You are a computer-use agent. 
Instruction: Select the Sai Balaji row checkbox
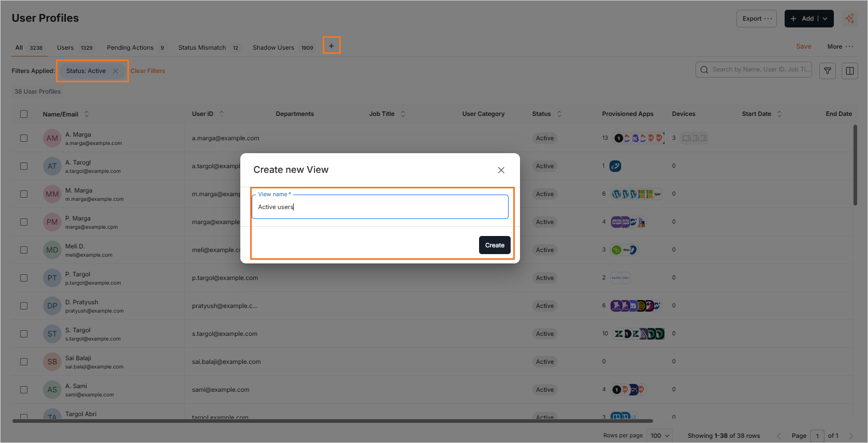pyautogui.click(x=24, y=362)
